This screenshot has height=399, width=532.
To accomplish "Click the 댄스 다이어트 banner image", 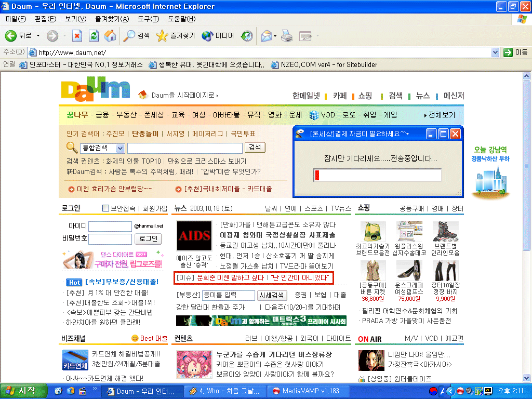I will coord(113,260).
